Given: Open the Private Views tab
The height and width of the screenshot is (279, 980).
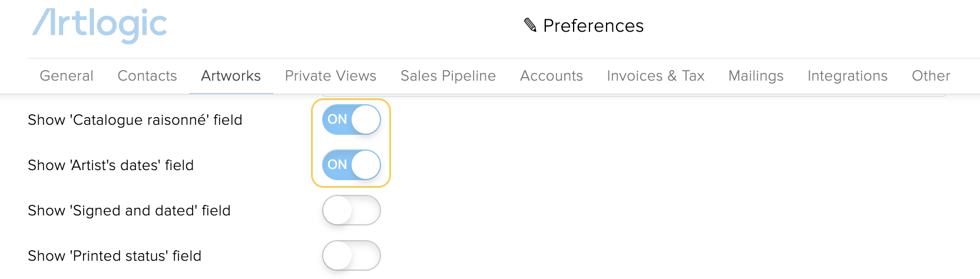Looking at the screenshot, I should tap(330, 76).
